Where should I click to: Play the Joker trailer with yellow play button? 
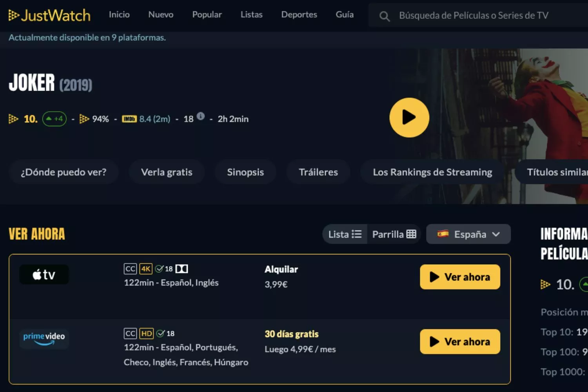(x=409, y=117)
